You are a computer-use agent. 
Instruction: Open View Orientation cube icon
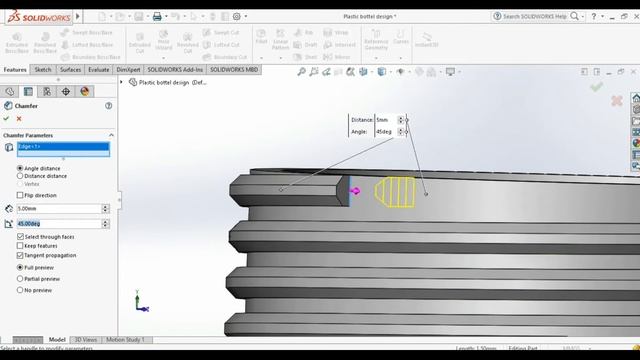(x=363, y=72)
